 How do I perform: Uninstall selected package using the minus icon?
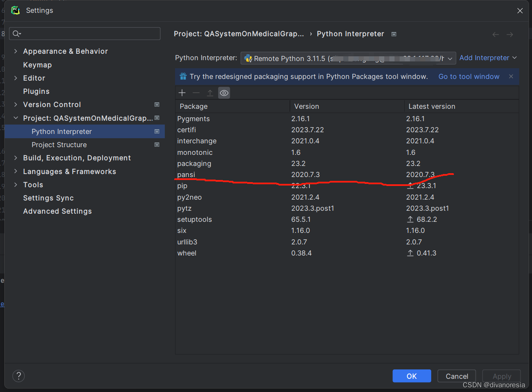coord(196,93)
